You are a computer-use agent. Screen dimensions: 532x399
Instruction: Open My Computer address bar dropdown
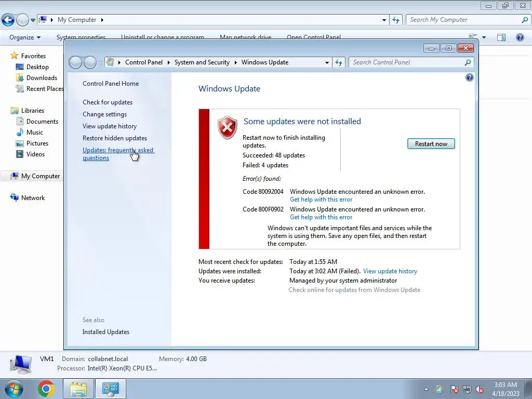point(384,20)
